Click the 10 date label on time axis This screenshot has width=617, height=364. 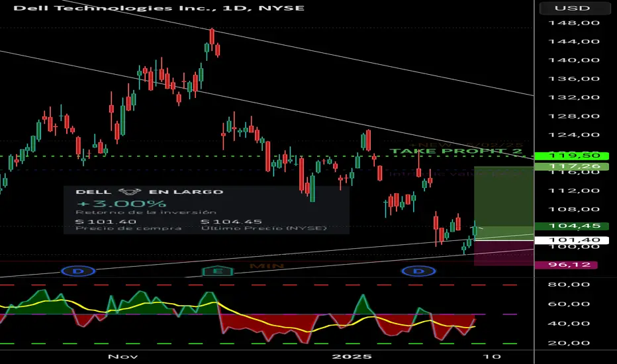click(491, 357)
